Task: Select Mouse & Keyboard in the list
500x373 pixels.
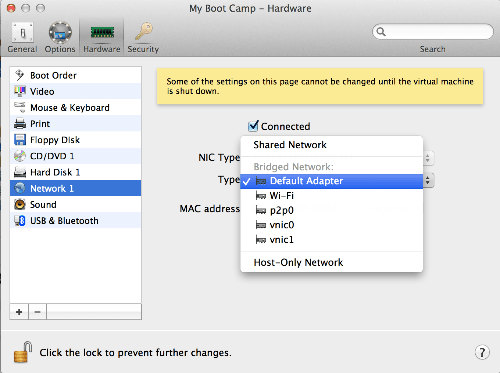Action: 76,107
